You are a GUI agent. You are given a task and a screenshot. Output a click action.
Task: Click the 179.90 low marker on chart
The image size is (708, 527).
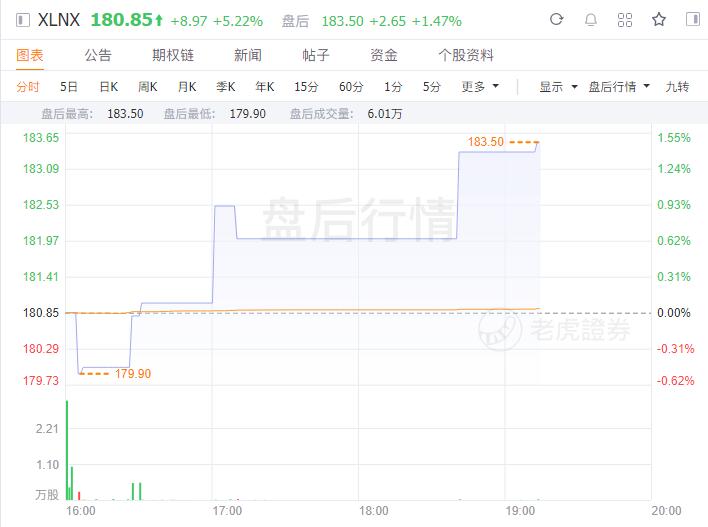pyautogui.click(x=133, y=373)
